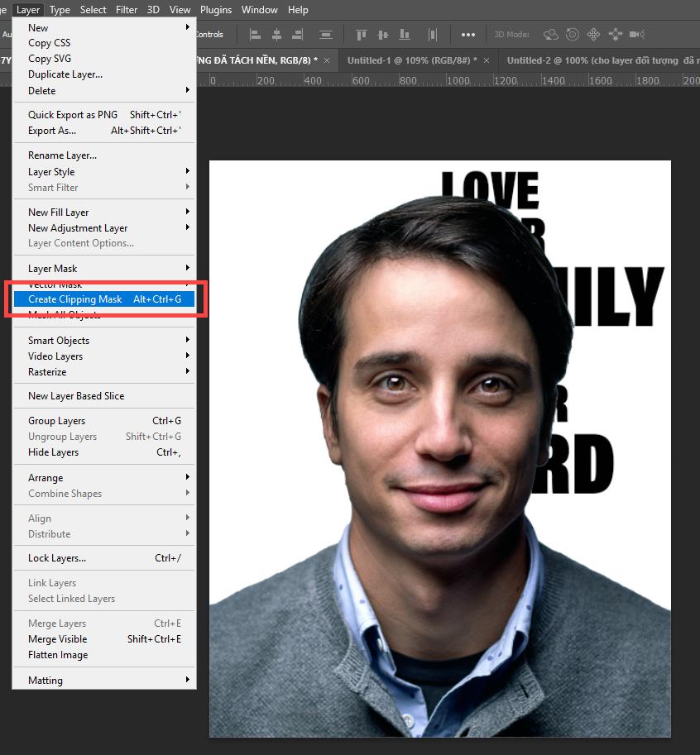This screenshot has height=755, width=700.
Task: Select the 3D roll mode icon
Action: pyautogui.click(x=572, y=34)
